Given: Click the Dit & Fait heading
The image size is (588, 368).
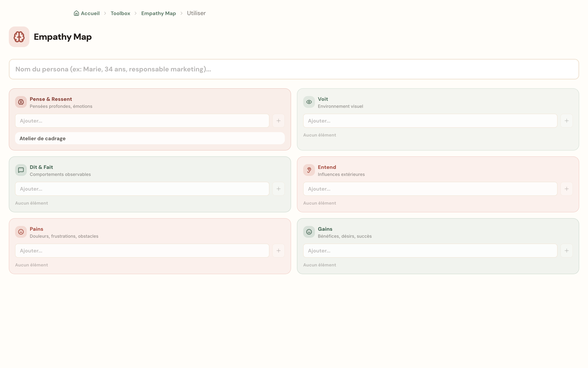Looking at the screenshot, I should (x=41, y=167).
